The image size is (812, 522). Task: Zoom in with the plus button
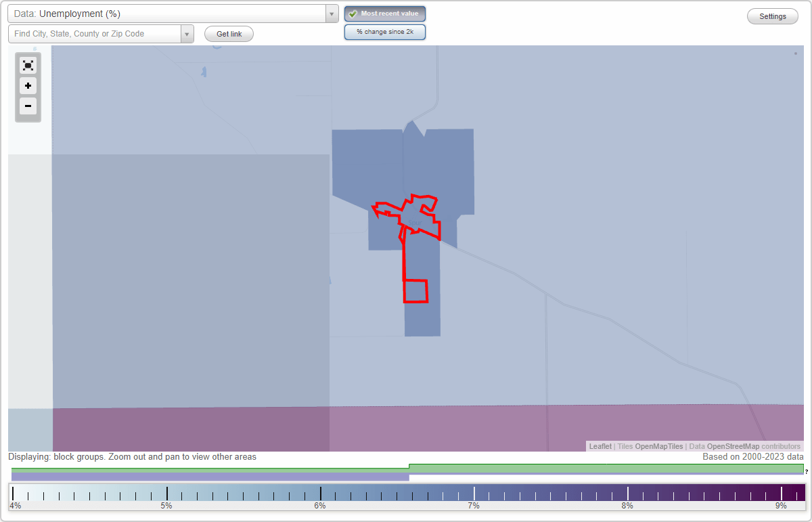tap(28, 86)
